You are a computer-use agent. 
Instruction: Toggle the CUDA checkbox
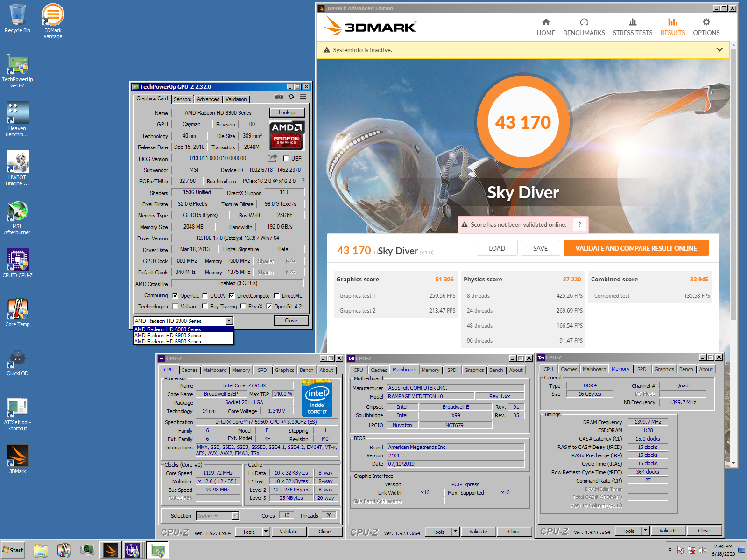pyautogui.click(x=205, y=296)
